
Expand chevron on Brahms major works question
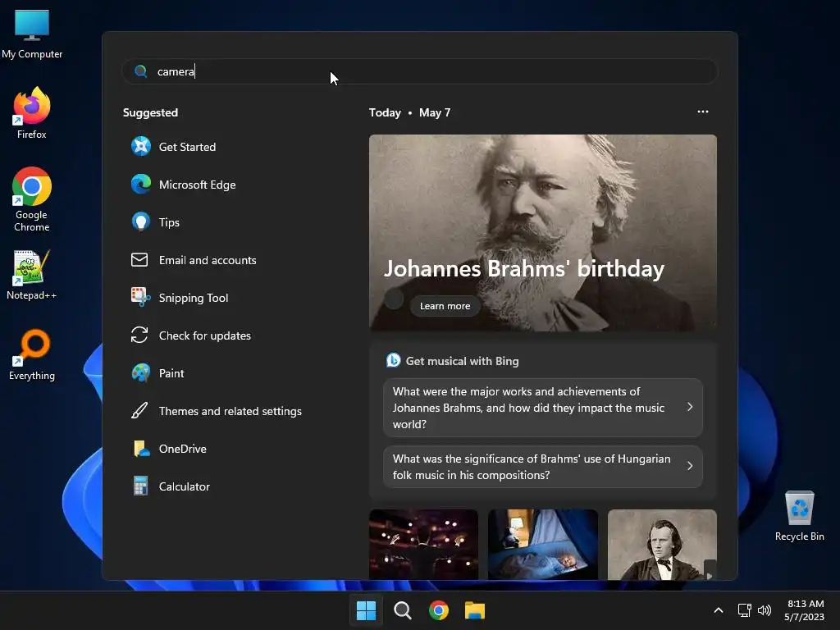pyautogui.click(x=689, y=407)
